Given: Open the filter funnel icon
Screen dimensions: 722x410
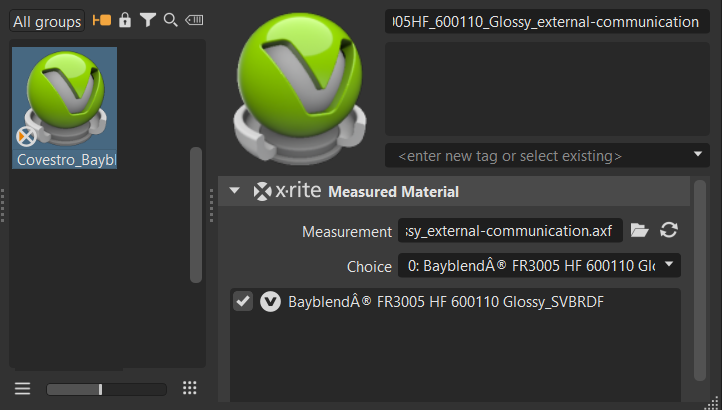Looking at the screenshot, I should click(x=148, y=20).
